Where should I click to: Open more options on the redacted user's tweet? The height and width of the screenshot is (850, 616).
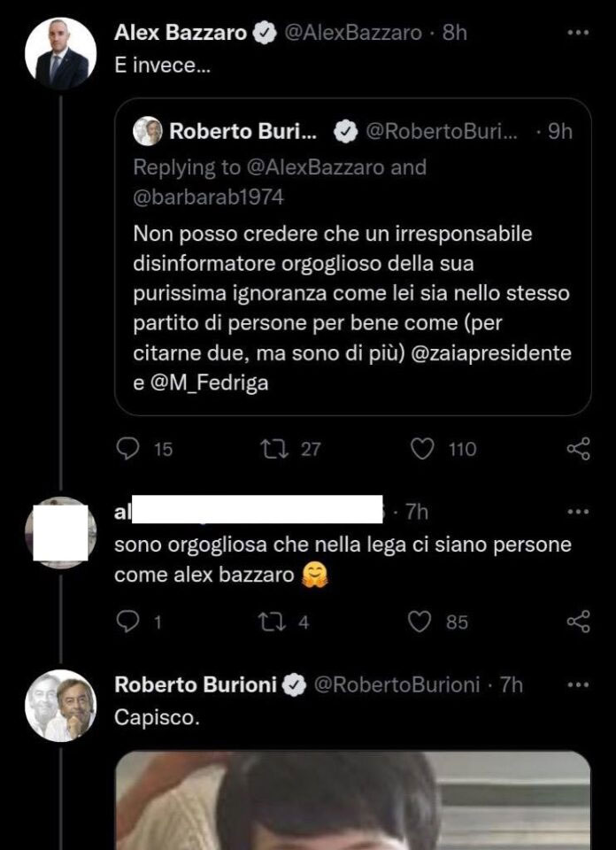(577, 512)
